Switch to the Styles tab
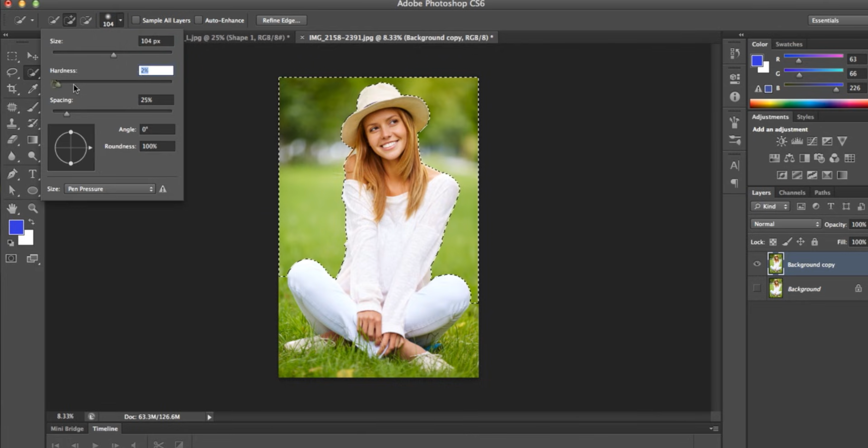 [x=805, y=117]
